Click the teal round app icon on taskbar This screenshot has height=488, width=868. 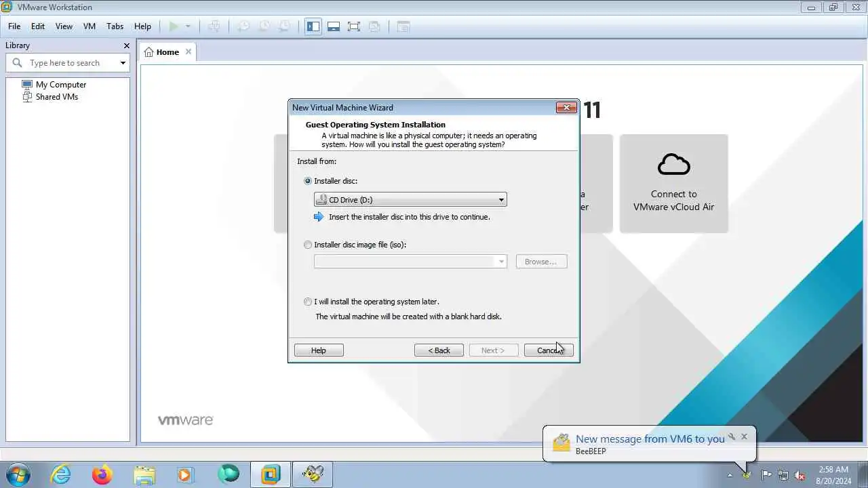click(x=229, y=474)
